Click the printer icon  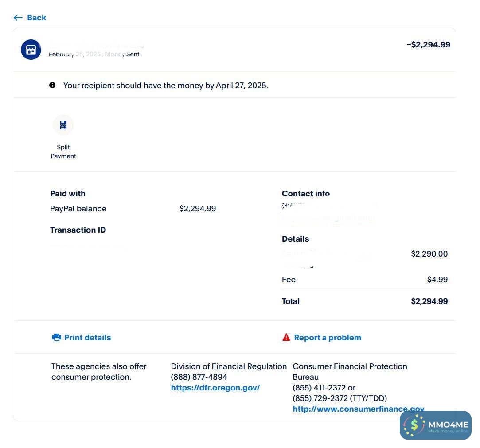(x=56, y=338)
